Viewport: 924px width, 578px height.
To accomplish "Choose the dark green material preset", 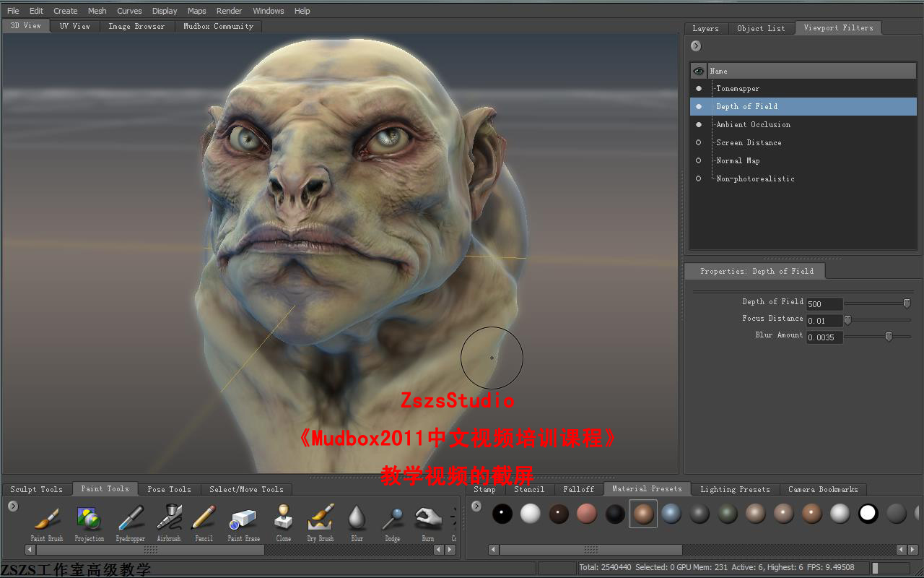I will point(728,514).
